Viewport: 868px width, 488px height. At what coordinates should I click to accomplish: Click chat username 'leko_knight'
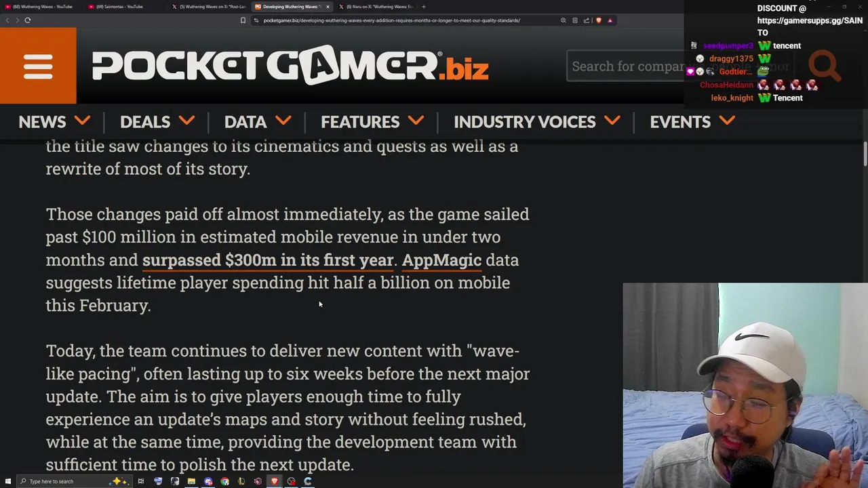(732, 98)
